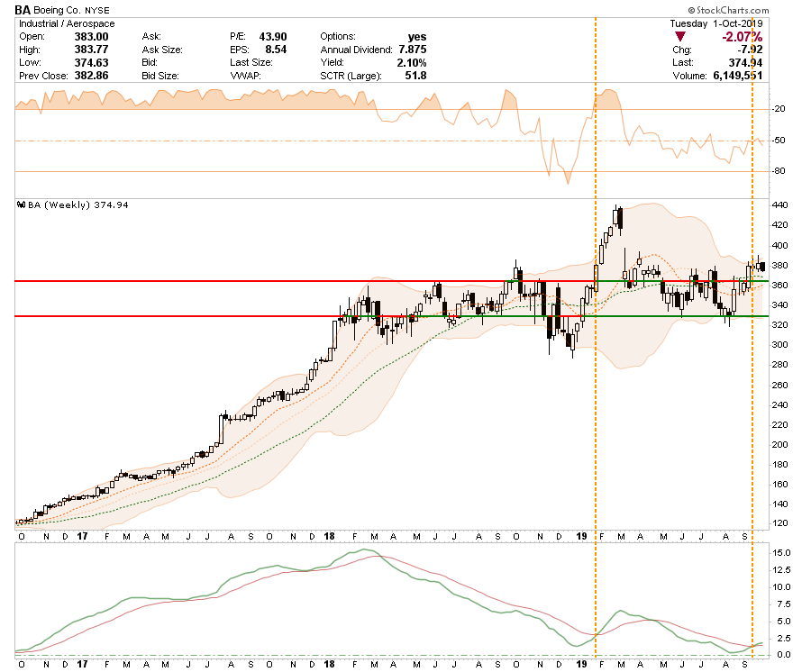Click the 'Bid Size:' label
Image resolution: width=811 pixels, height=672 pixels.
(160, 76)
